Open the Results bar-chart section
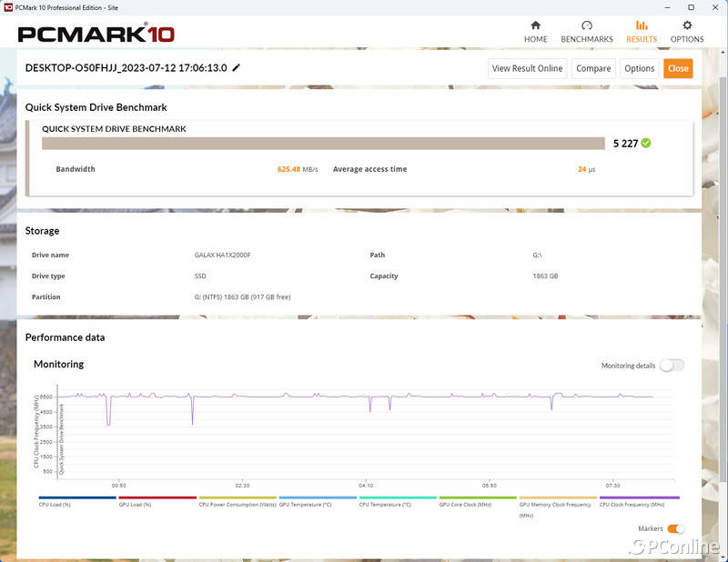 (x=641, y=31)
